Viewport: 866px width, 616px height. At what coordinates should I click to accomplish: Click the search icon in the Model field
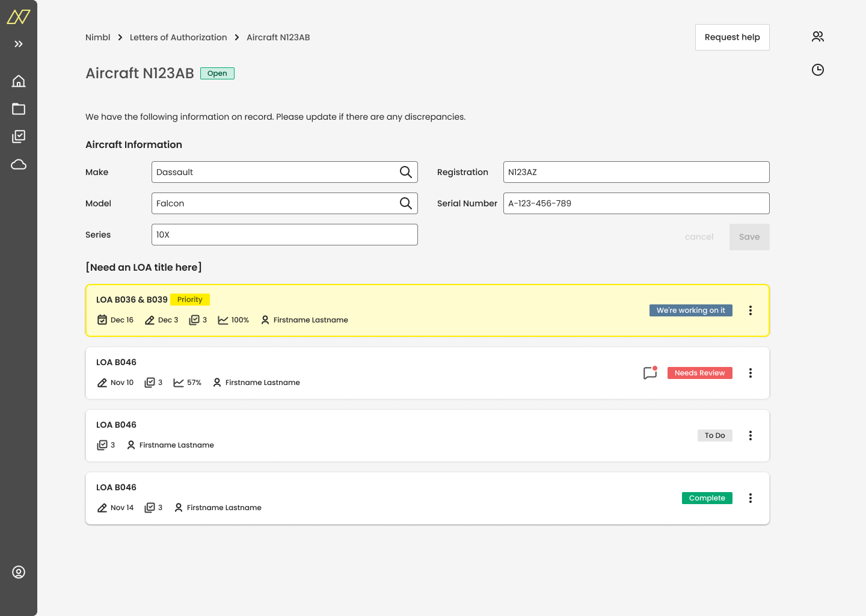406,203
